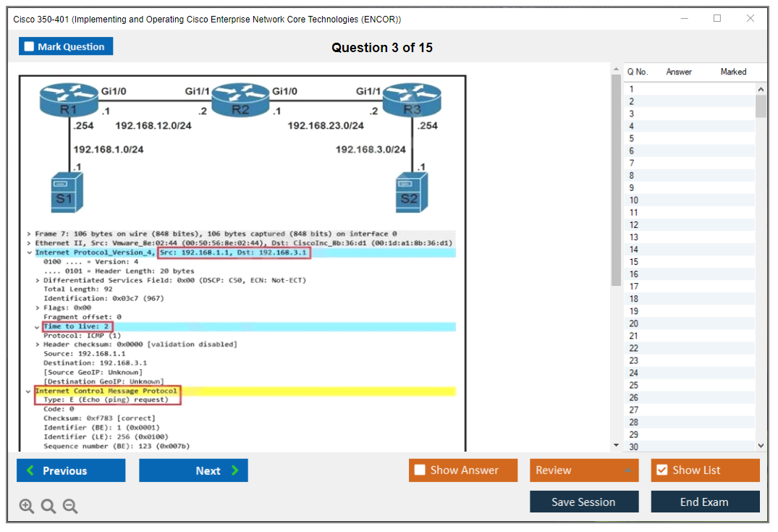Click the question panel scrollbar thumb

(616, 180)
